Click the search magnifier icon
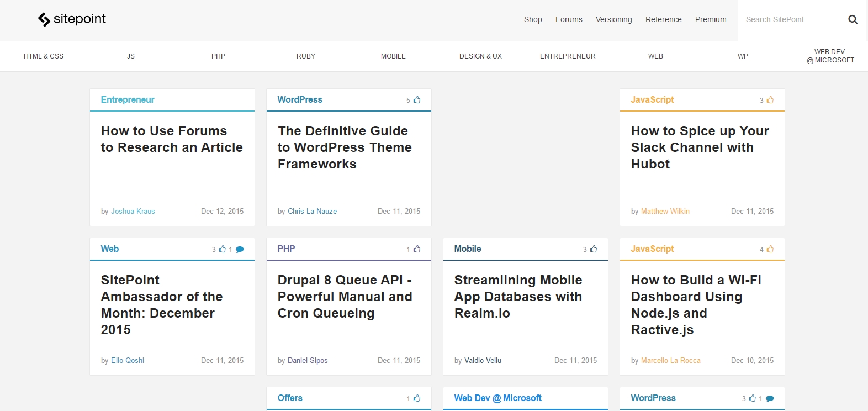 (853, 19)
